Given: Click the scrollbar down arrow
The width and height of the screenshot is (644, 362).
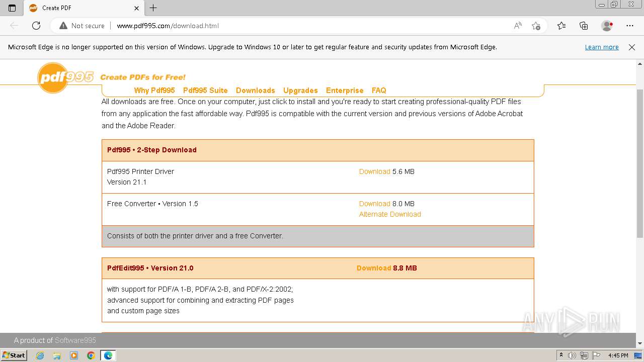Looking at the screenshot, I should pyautogui.click(x=640, y=343).
